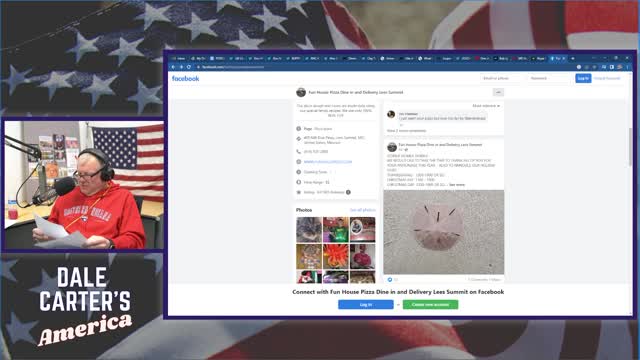Click the browser forward arrow
Screen dimensions: 640x360
click(x=181, y=67)
